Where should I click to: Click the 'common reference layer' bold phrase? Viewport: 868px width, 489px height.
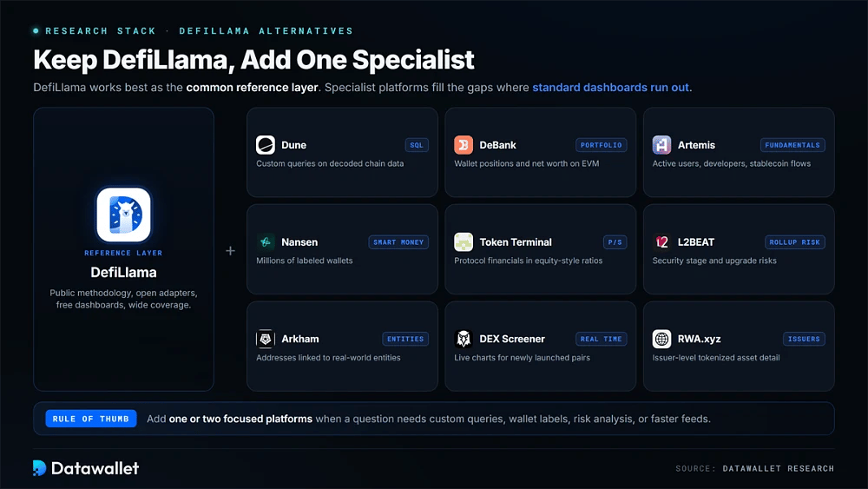(252, 88)
